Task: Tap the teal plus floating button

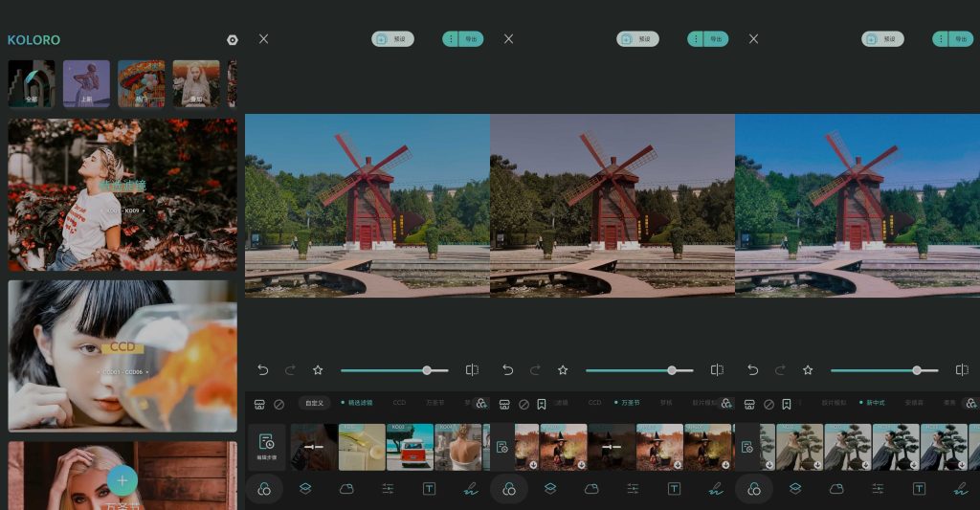Action: [x=122, y=479]
